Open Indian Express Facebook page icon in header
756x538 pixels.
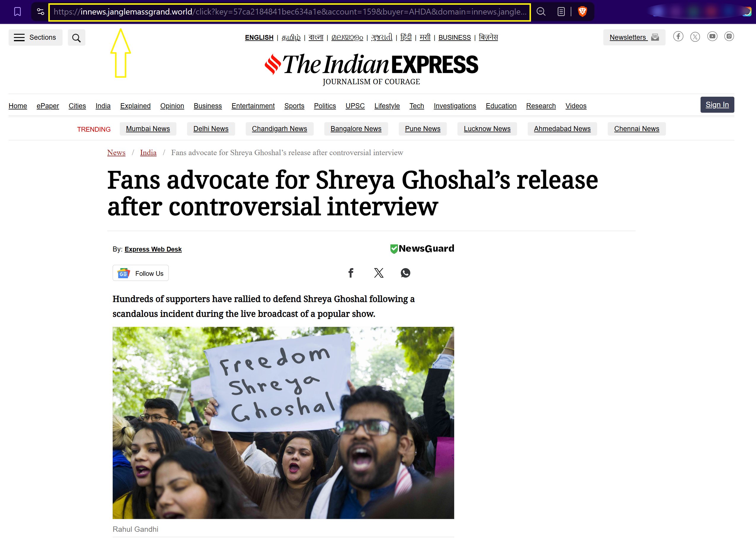[x=678, y=36]
